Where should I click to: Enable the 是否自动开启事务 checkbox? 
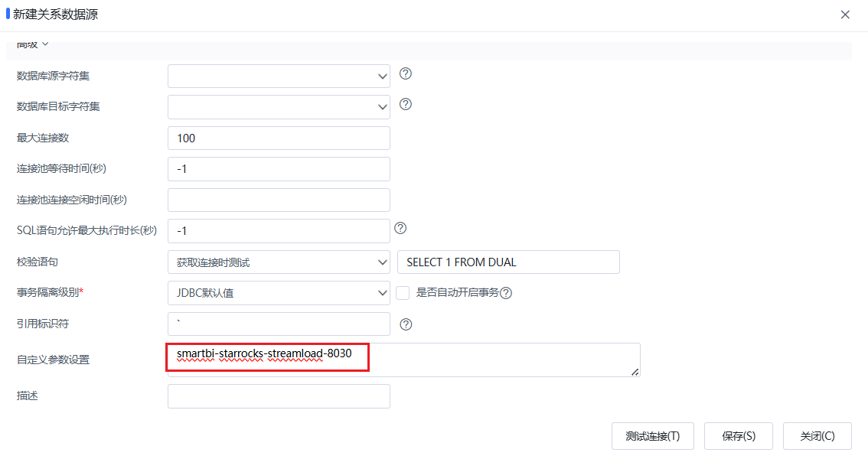pos(403,293)
